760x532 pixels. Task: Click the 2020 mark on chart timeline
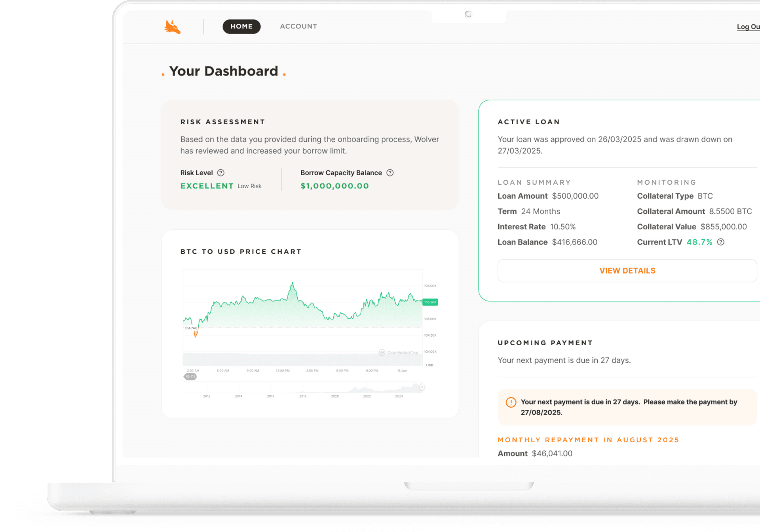point(335,396)
